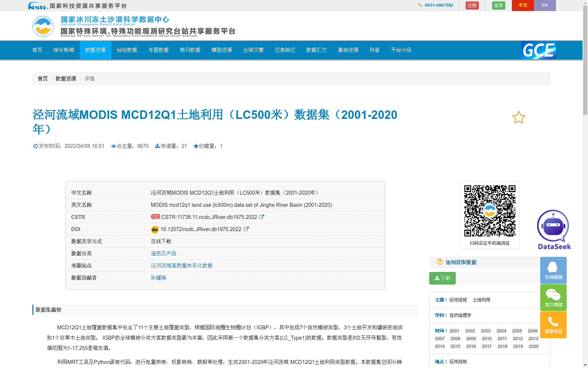This screenshot has height=368, width=588.
Task: Open 官方微信 WeChat widget
Action: [553, 297]
